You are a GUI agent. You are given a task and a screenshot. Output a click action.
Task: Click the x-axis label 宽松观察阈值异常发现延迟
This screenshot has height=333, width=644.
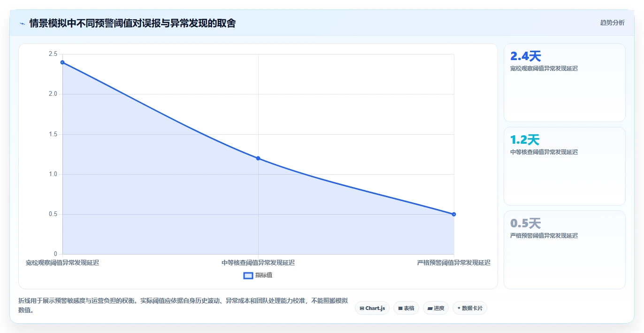point(62,263)
